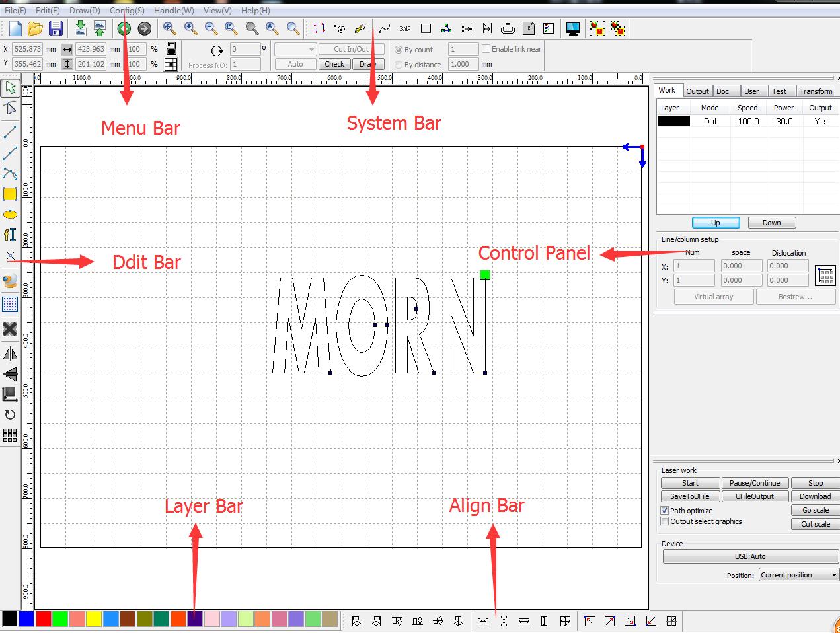Open the File menu
840x633 pixels.
[15, 11]
